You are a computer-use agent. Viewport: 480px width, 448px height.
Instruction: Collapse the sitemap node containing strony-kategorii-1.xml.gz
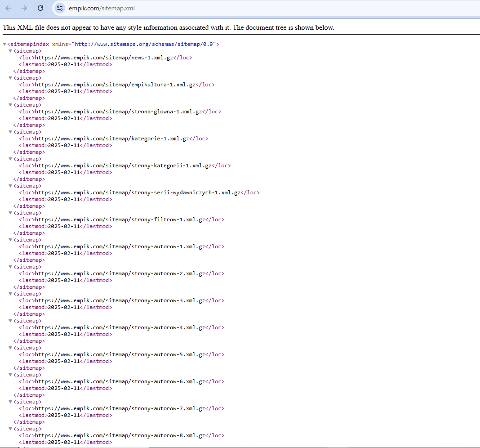[10, 159]
